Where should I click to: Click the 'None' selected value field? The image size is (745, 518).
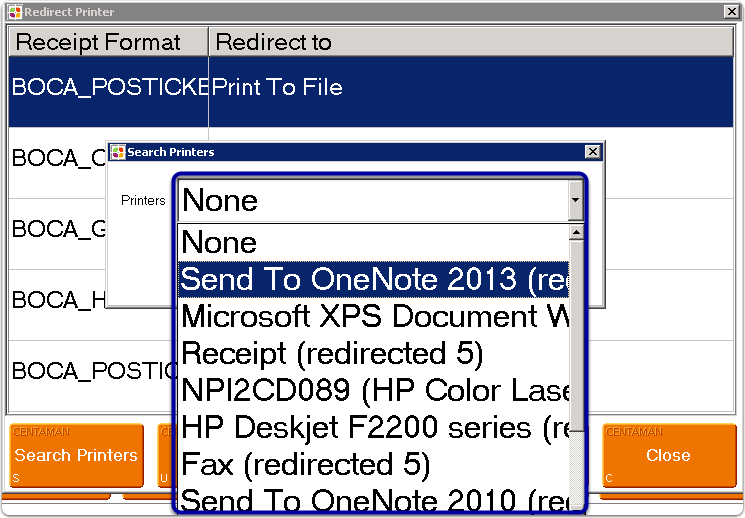coord(373,200)
